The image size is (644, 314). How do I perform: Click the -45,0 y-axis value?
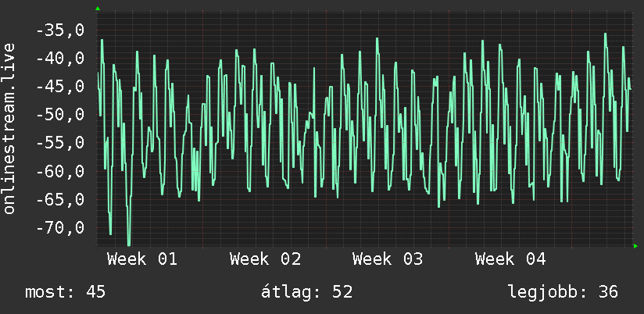[60, 87]
